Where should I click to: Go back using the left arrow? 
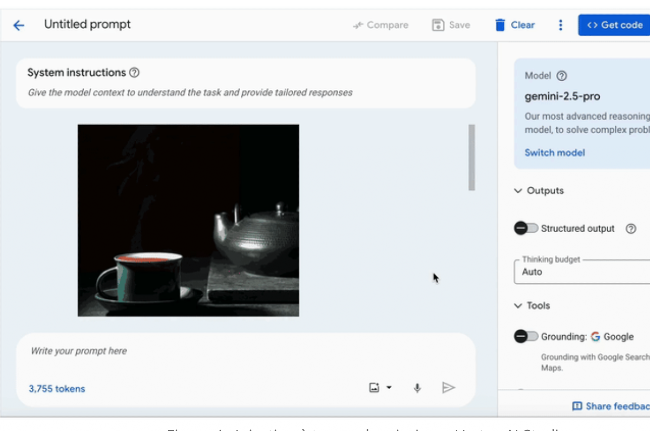(18, 25)
